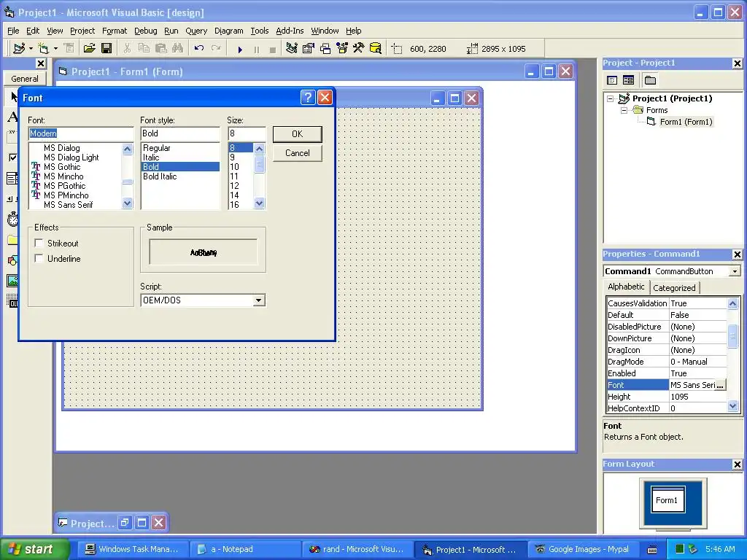Click the Paste toolbar icon
Viewport: 747px width, 560px height.
tap(161, 48)
